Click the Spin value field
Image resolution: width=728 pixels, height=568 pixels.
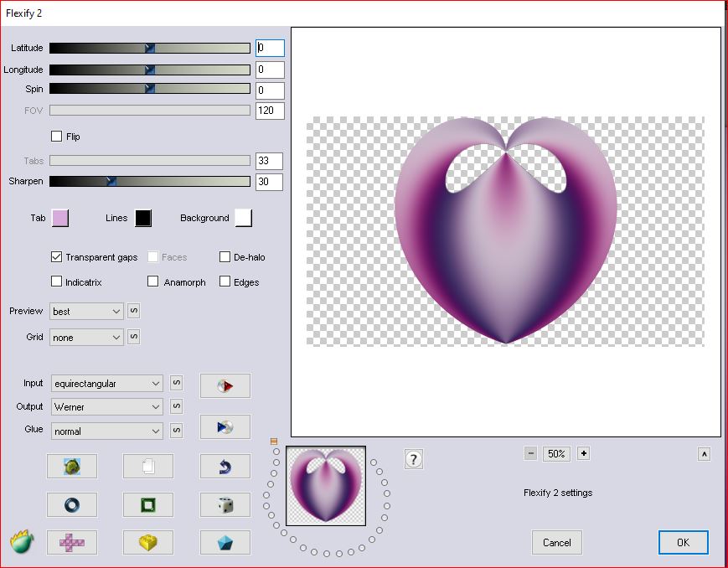click(x=270, y=90)
